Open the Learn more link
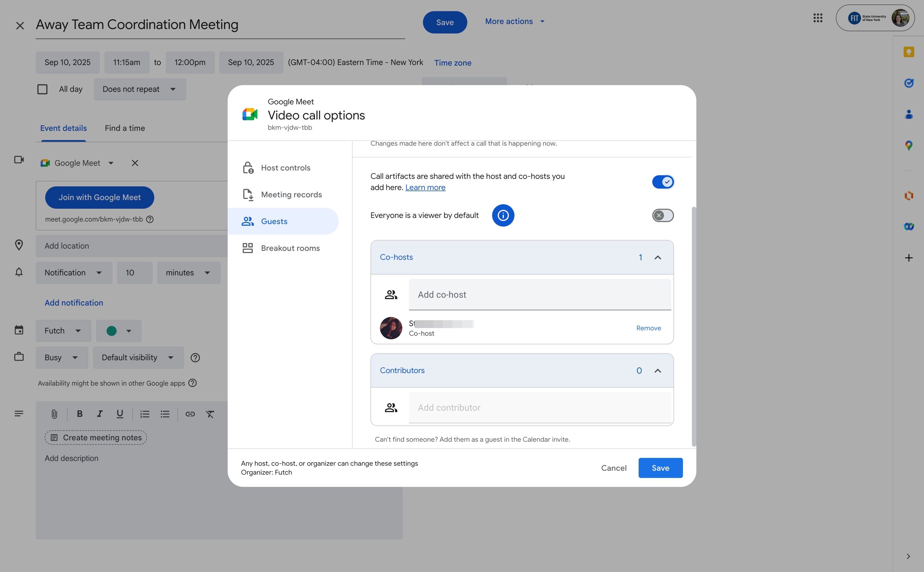 click(425, 187)
